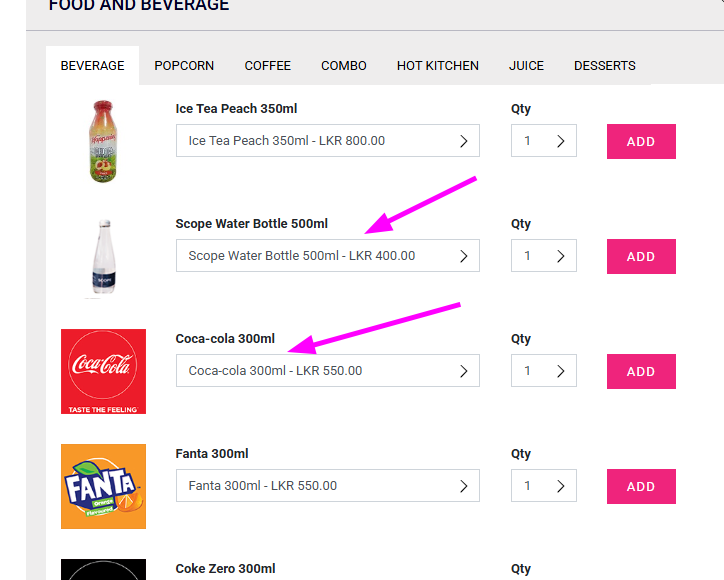Add Scope Water Bottle to the order
This screenshot has width=724, height=580.
pyautogui.click(x=641, y=256)
